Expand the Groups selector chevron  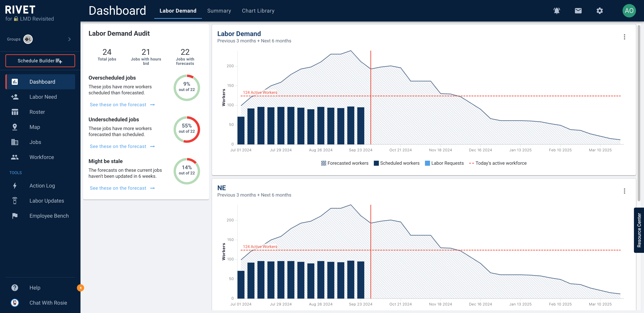tap(69, 39)
